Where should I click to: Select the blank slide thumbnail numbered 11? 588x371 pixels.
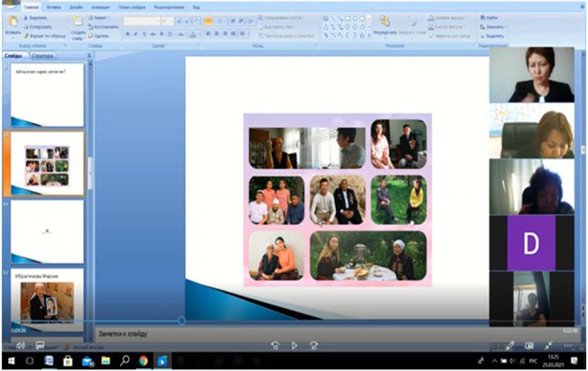coord(47,232)
